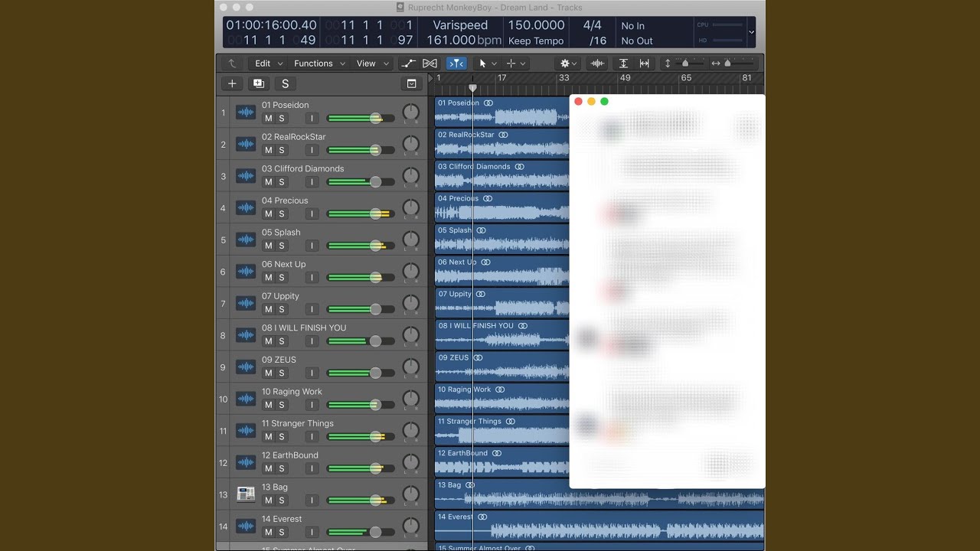Click the pan knob of 09 ZEUS

411,367
